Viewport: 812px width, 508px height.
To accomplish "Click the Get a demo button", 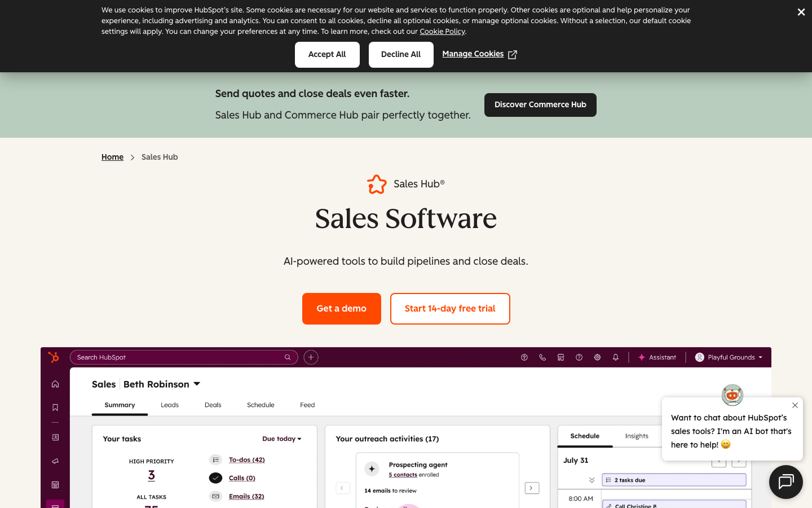I will pos(342,309).
